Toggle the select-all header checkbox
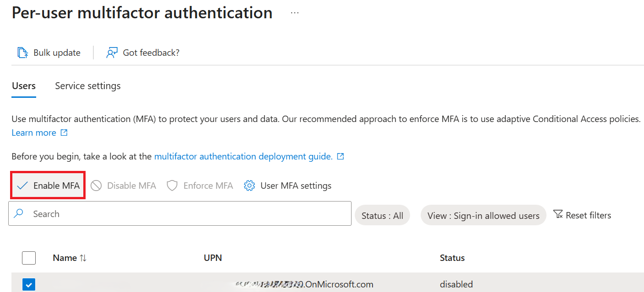This screenshot has width=644, height=292. (29, 258)
